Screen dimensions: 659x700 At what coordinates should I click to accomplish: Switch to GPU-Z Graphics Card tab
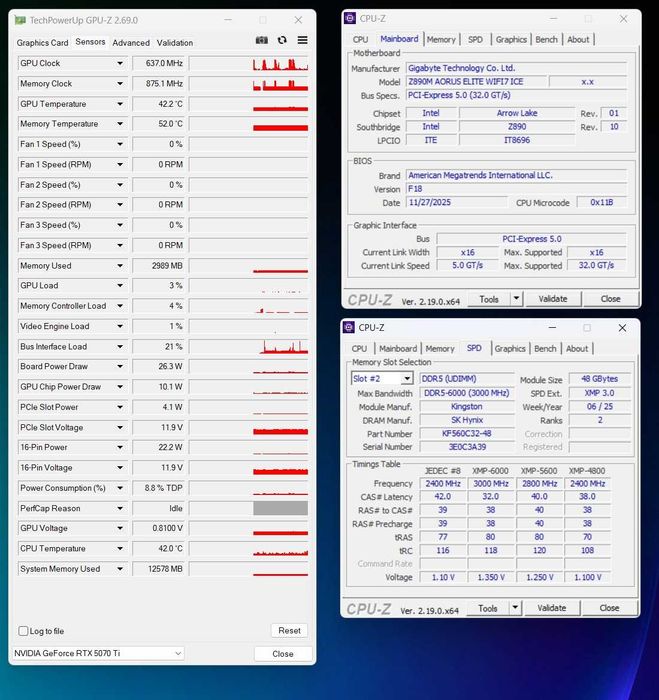[42, 43]
